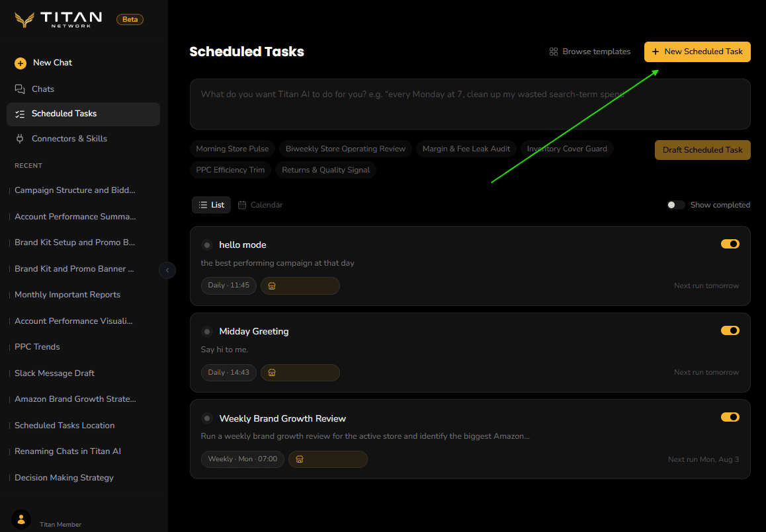Select Returns & Quality Signal chip
Screen dimensions: 766x532
tap(325, 170)
